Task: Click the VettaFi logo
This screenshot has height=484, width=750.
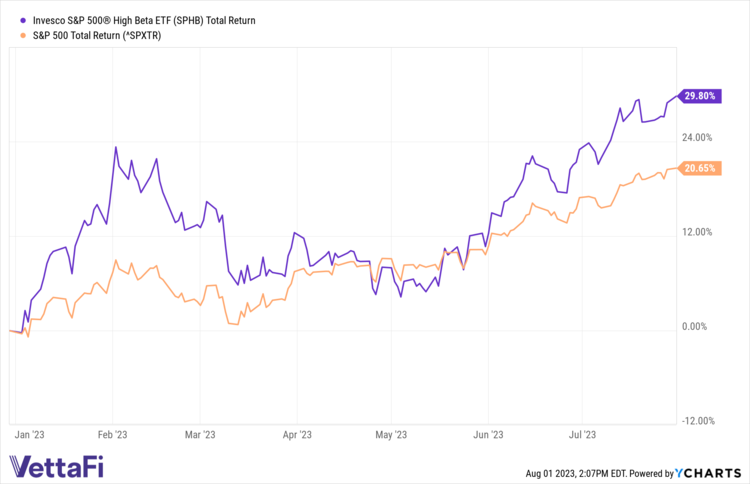Action: point(56,466)
